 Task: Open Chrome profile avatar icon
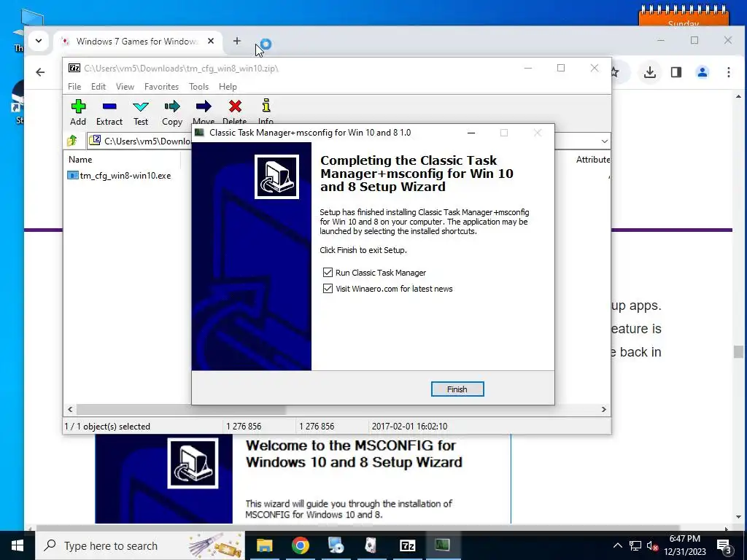click(x=703, y=72)
